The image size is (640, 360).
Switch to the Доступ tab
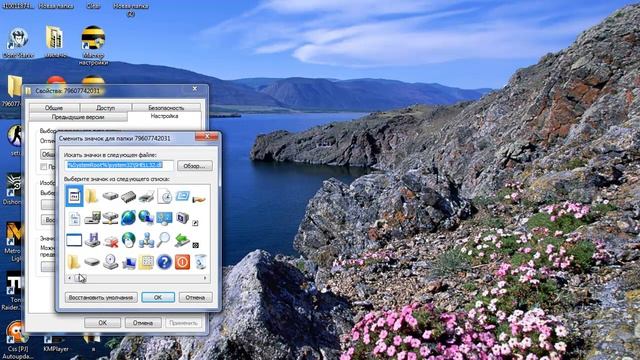pyautogui.click(x=106, y=108)
